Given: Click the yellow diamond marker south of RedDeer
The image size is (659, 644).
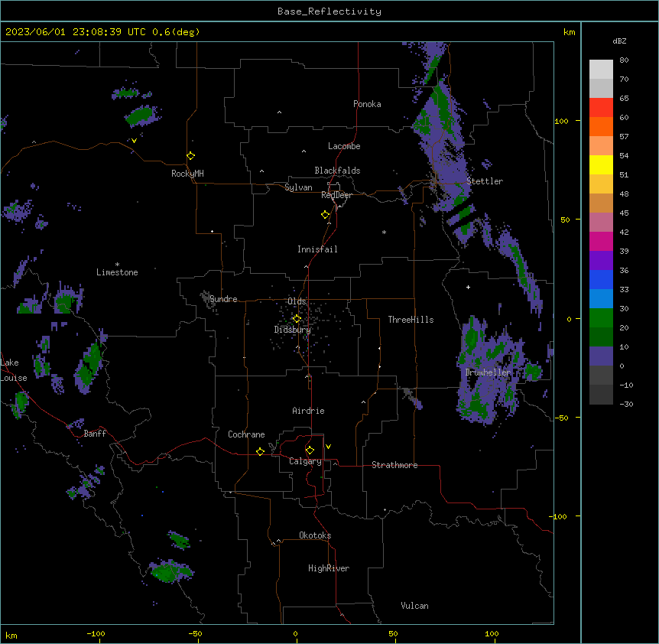Looking at the screenshot, I should point(325,215).
